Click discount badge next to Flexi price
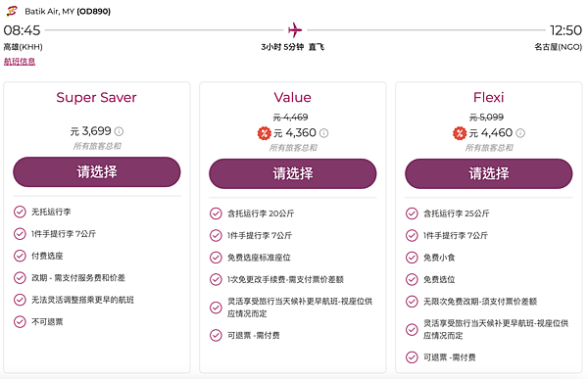Viewport: 588px width, 379px height. click(460, 133)
